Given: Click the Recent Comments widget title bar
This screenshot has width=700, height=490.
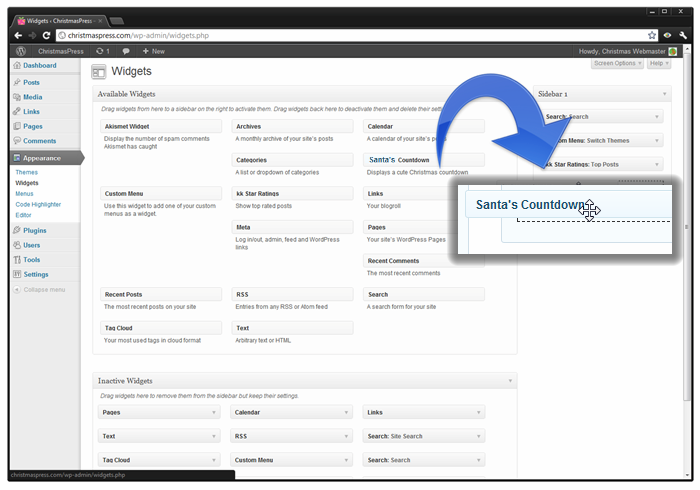Looking at the screenshot, I should tap(424, 261).
